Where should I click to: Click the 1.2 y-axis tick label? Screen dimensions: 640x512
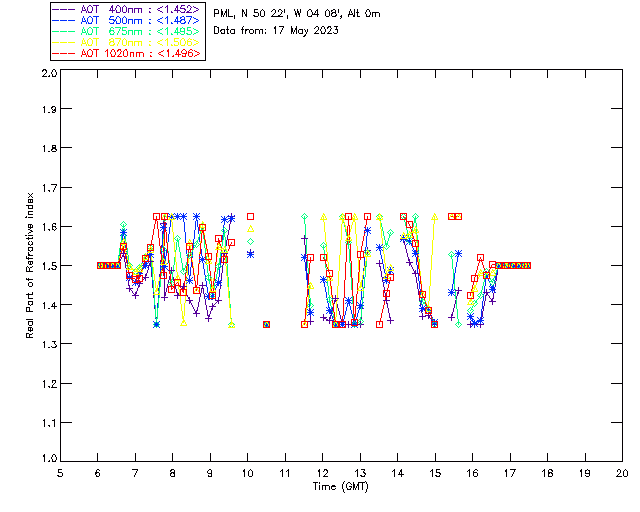tap(49, 384)
